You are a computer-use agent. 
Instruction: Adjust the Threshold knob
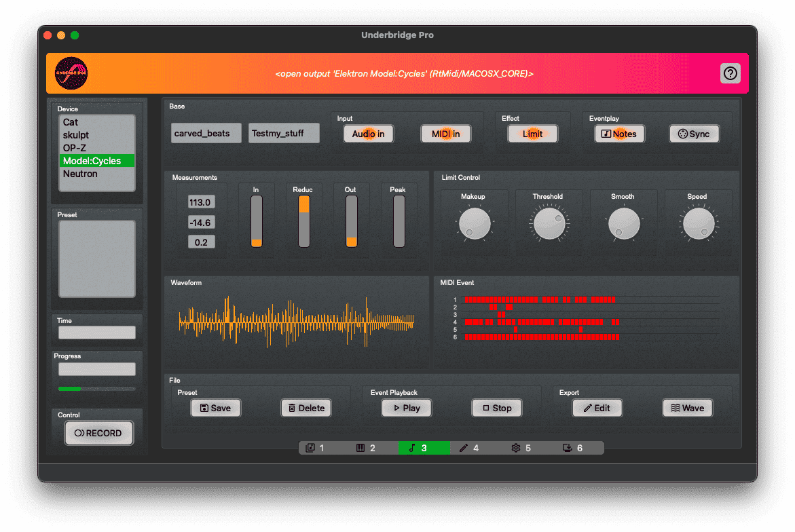(549, 223)
